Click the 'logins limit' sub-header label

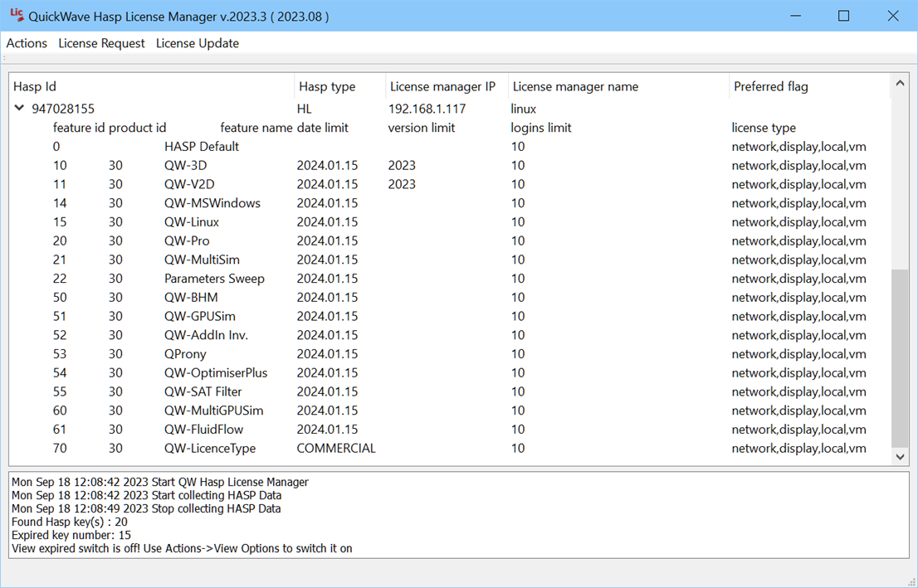[541, 128]
